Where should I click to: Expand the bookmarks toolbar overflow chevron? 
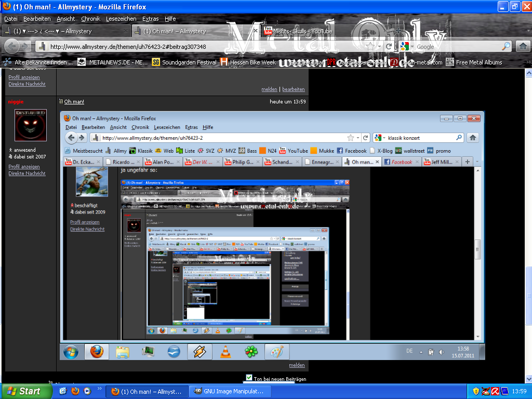(528, 62)
